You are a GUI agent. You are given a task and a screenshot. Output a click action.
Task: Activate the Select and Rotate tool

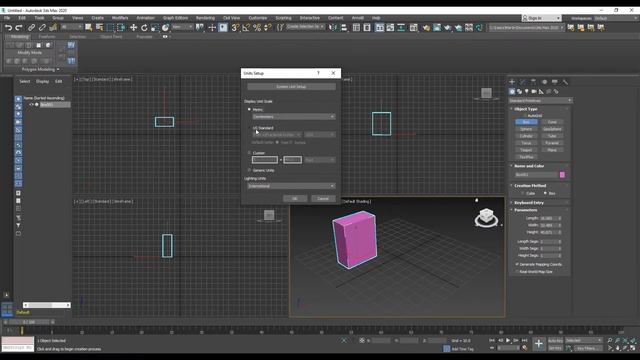point(144,28)
